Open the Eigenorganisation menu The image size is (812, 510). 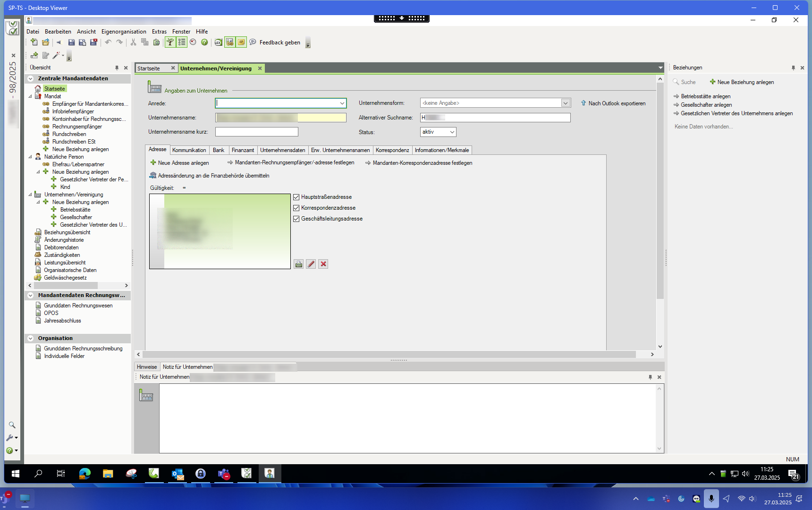[x=124, y=32]
